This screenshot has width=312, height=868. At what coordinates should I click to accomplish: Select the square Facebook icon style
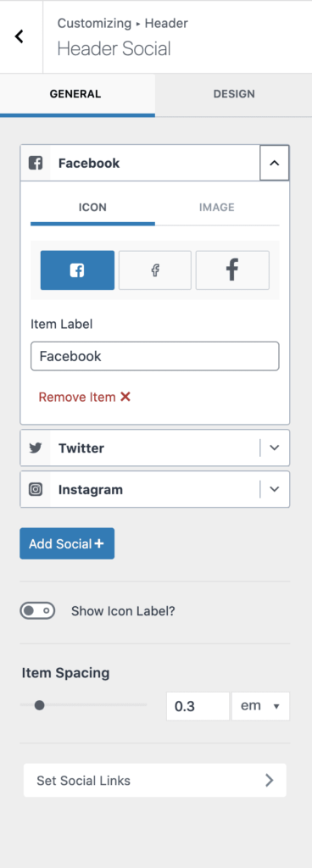coord(77,270)
